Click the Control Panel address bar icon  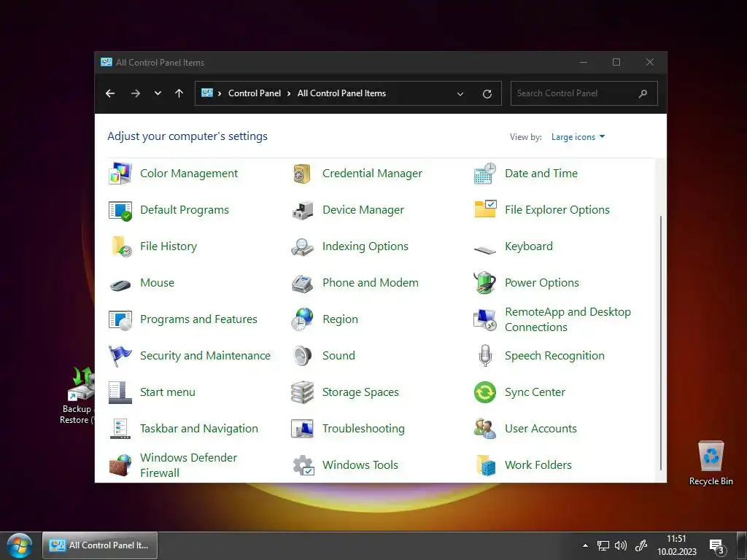pos(207,93)
